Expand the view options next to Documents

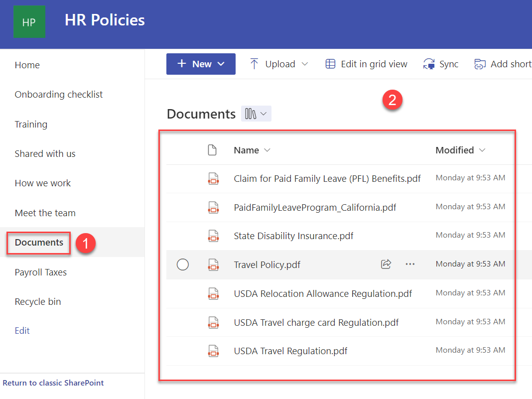(256, 114)
